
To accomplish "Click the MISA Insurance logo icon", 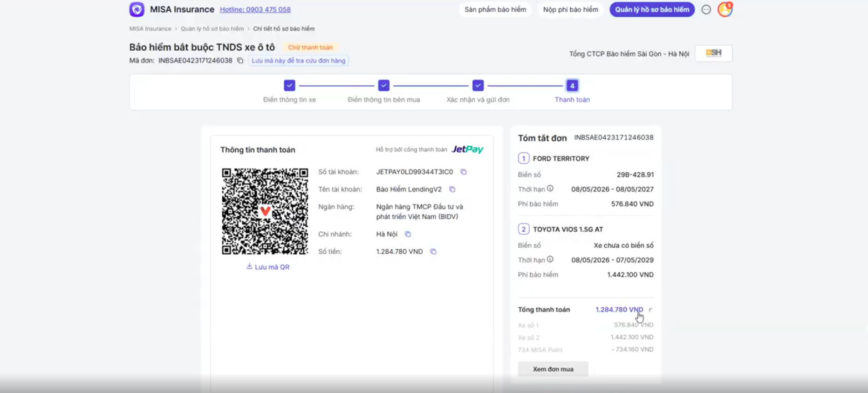I will (137, 9).
